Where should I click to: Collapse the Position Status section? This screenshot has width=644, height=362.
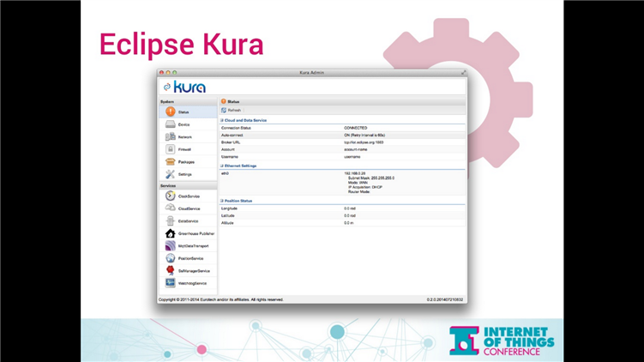[222, 201]
